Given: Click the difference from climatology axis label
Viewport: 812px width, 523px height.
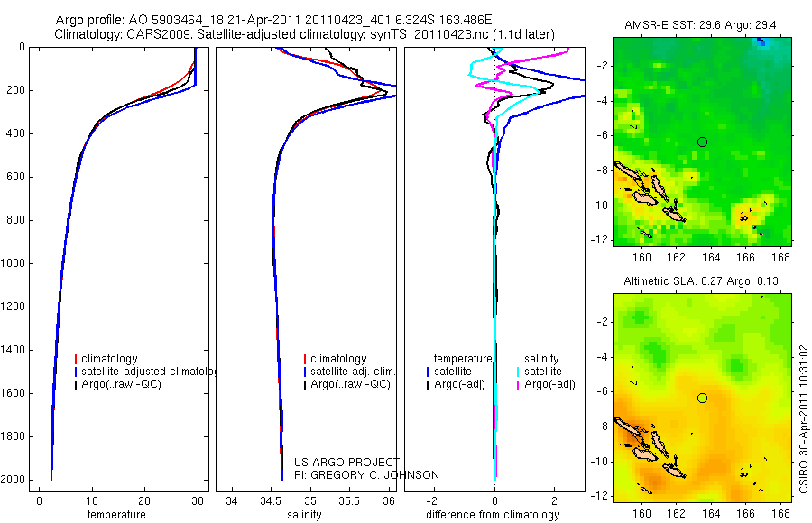Looking at the screenshot, I should point(493,515).
